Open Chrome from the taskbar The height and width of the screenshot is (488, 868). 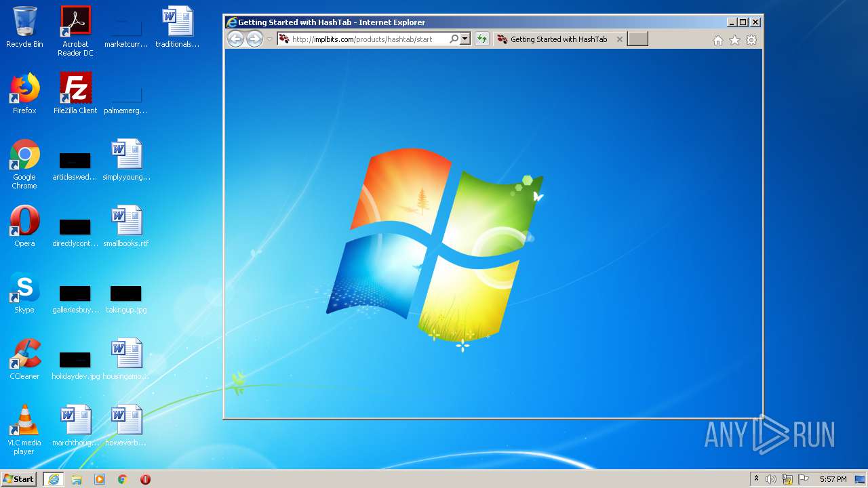tap(122, 479)
